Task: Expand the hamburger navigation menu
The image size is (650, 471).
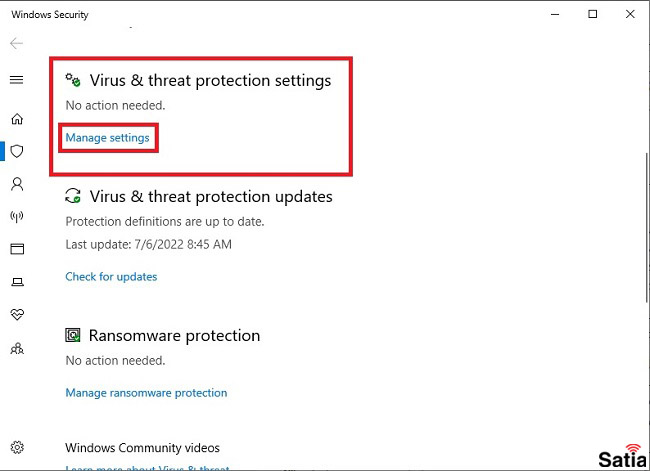Action: point(17,80)
